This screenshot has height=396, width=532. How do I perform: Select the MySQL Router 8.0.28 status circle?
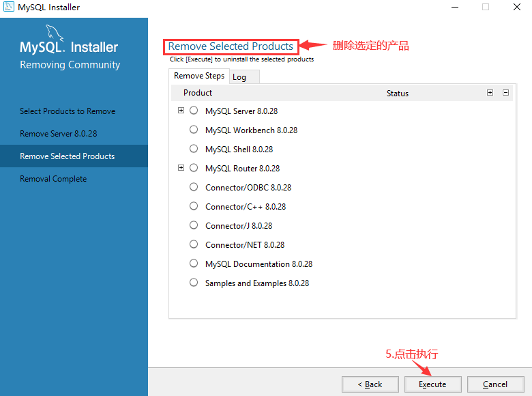point(194,168)
